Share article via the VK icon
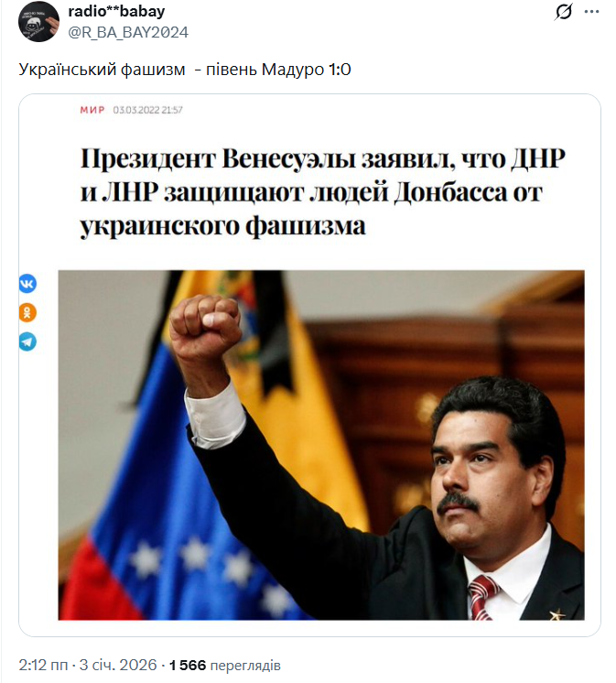The image size is (616, 683). pyautogui.click(x=27, y=284)
